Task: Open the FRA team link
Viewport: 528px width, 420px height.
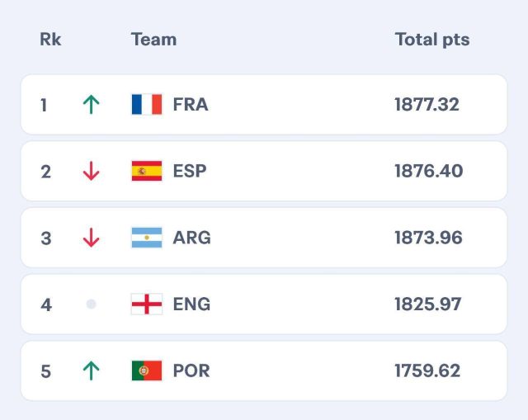Action: pyautogui.click(x=191, y=105)
